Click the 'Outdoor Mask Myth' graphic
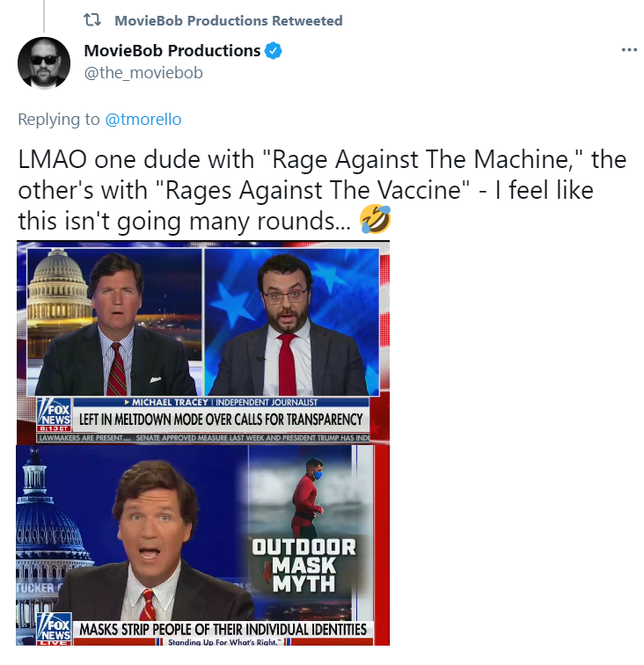The width and height of the screenshot is (644, 665). pos(304,566)
